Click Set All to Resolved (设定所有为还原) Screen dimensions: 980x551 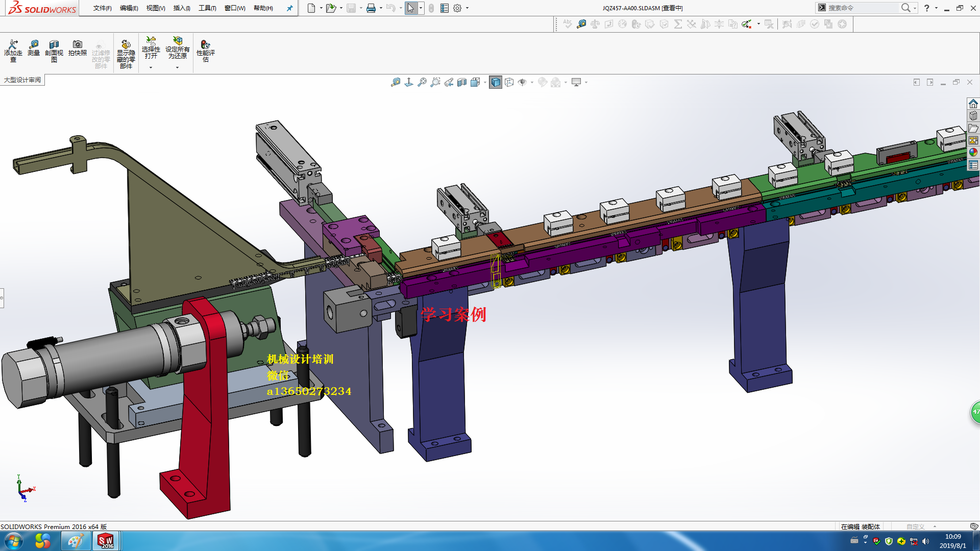coord(178,48)
